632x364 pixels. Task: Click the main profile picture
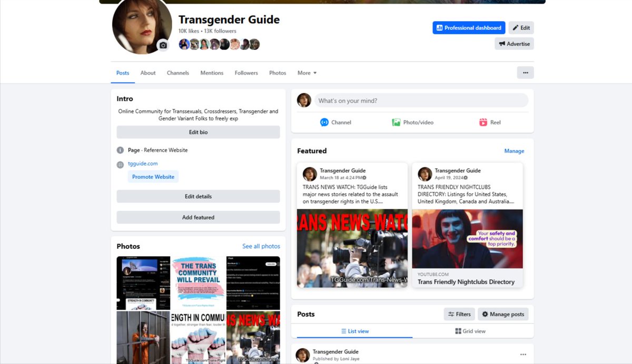(141, 25)
